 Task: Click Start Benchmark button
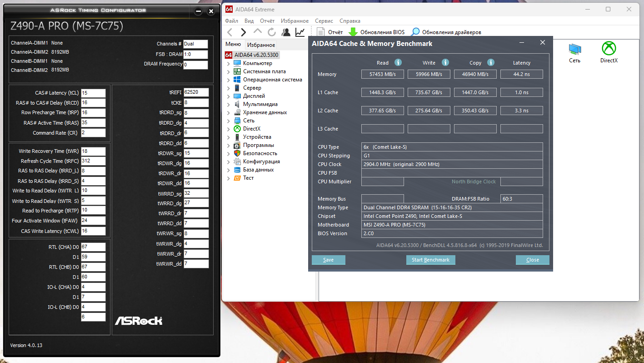pos(431,260)
